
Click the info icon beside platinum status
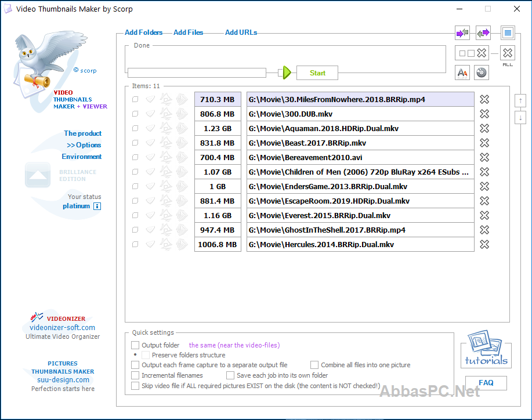point(97,207)
